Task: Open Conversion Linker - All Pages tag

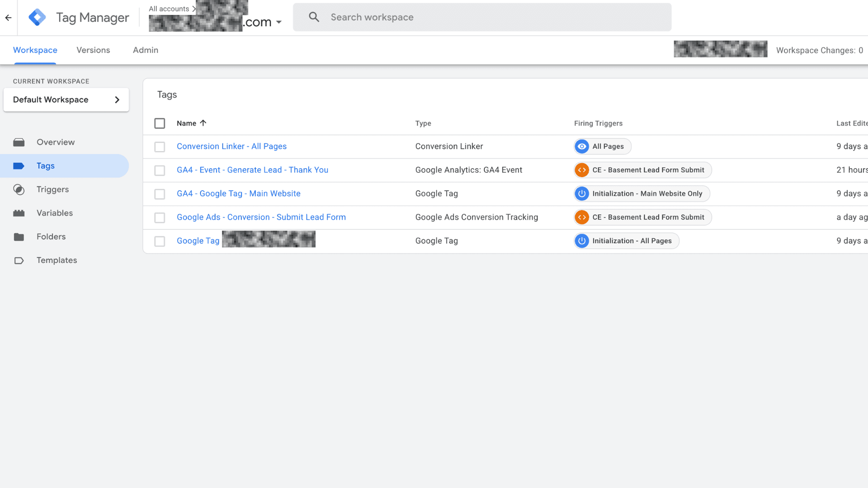Action: 231,146
